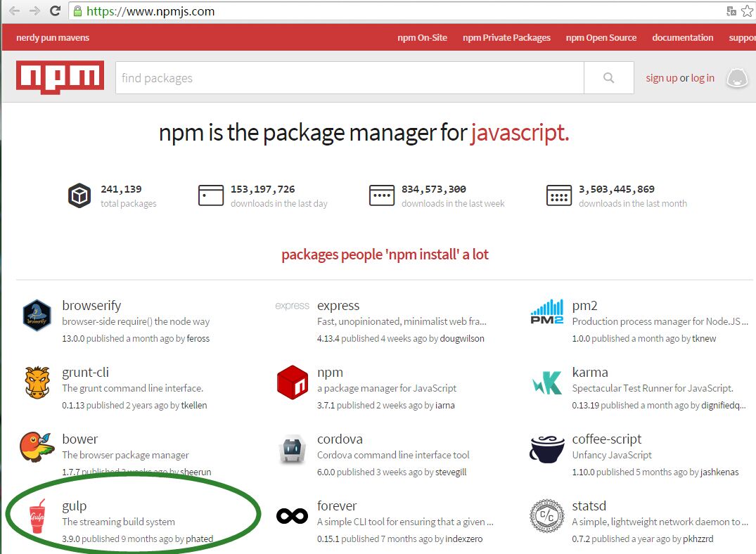Click the last-week downloads calendar icon
The image size is (756, 554).
coord(381,195)
